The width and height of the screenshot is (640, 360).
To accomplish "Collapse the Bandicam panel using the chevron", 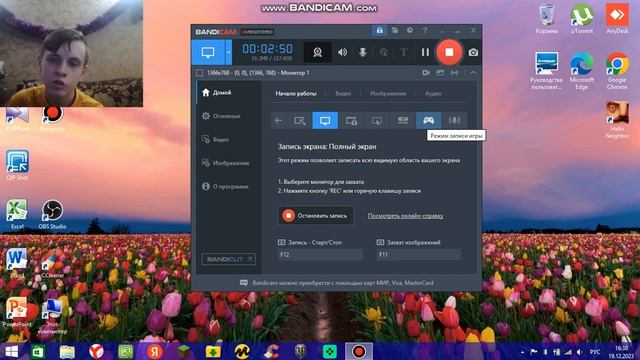I will click(473, 73).
